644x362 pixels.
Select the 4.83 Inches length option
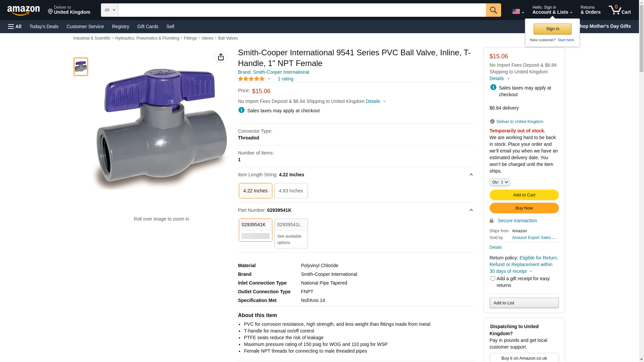291,191
